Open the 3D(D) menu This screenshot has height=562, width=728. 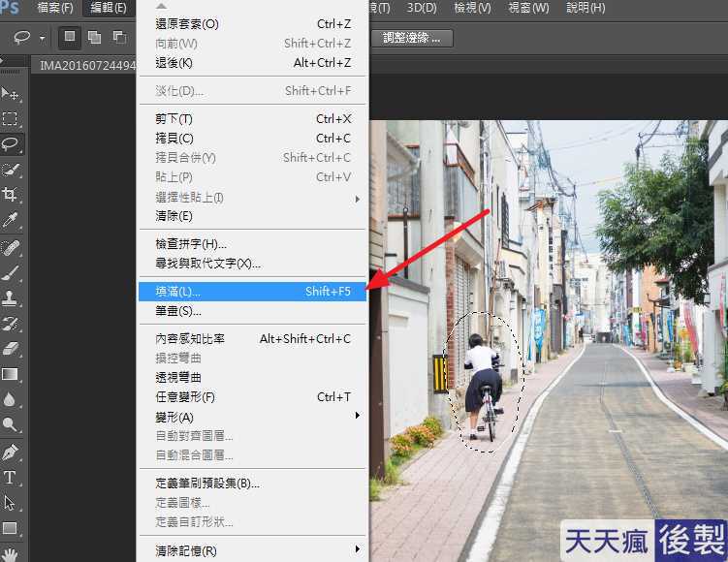422,8
